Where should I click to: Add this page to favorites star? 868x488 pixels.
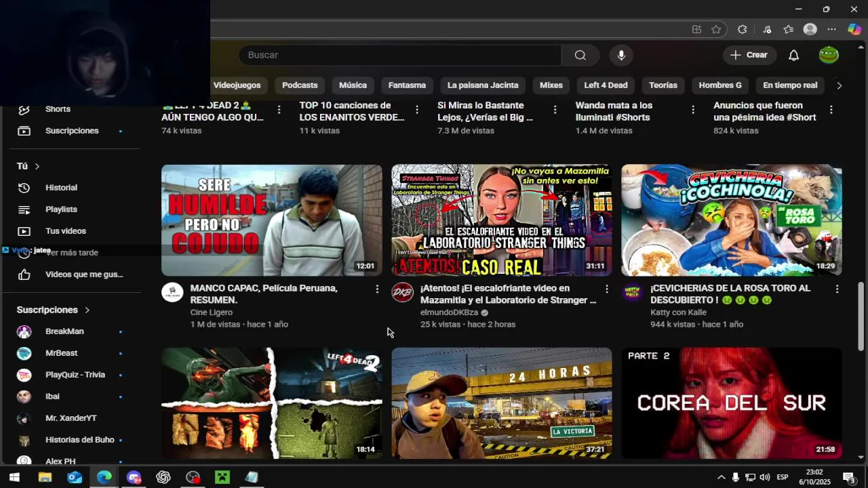point(716,29)
